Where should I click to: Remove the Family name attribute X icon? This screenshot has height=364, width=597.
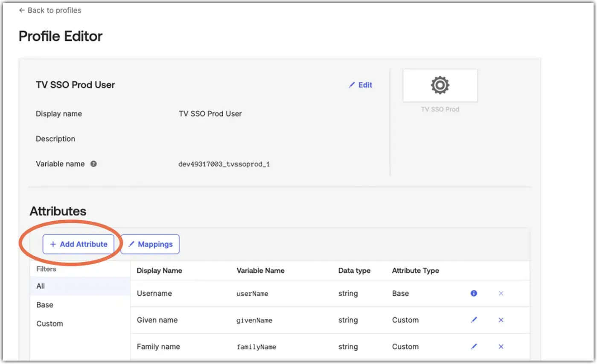501,347
